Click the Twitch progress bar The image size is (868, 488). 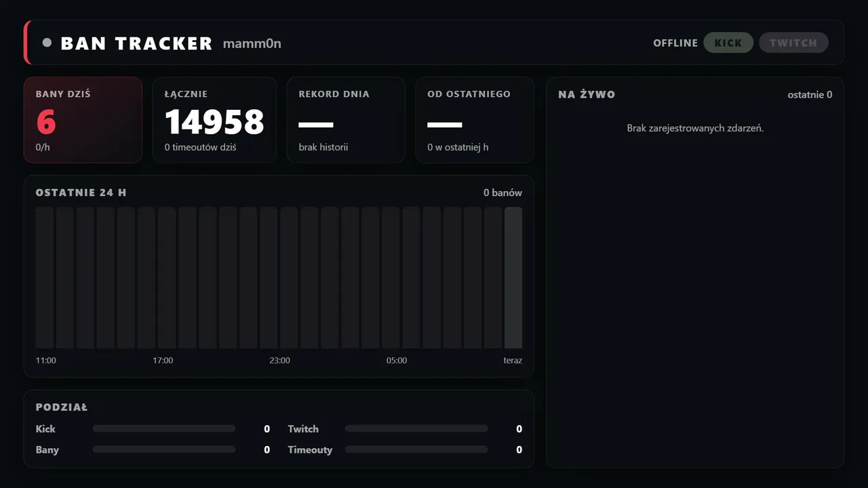[416, 428]
